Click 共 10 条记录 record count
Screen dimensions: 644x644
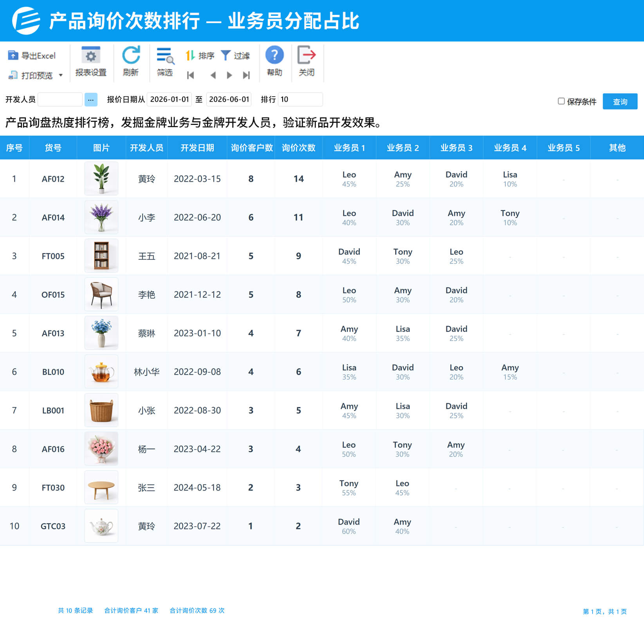pos(75,610)
